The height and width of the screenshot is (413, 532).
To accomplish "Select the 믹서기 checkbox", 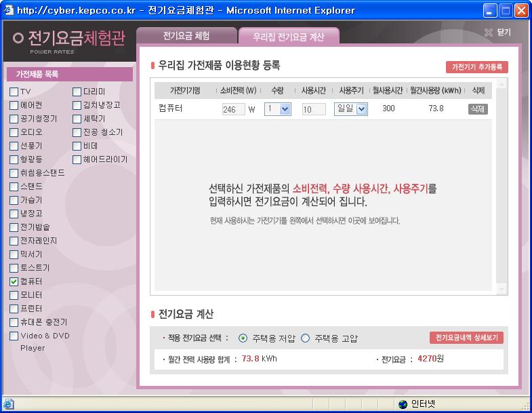I will coord(14,255).
